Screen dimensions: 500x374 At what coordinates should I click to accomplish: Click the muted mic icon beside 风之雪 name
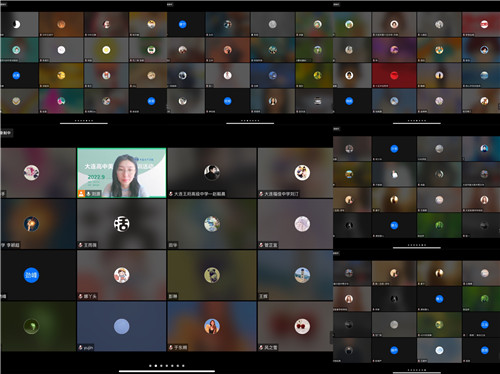[261, 348]
